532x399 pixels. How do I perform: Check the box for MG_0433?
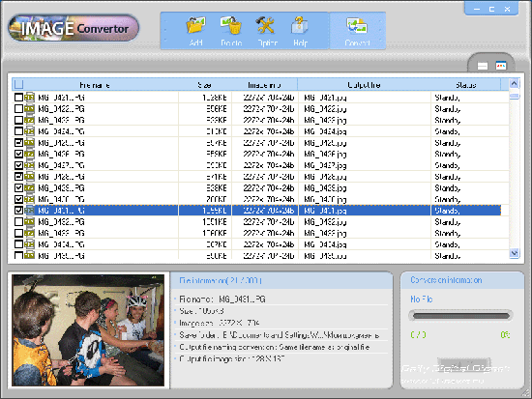coord(18,233)
